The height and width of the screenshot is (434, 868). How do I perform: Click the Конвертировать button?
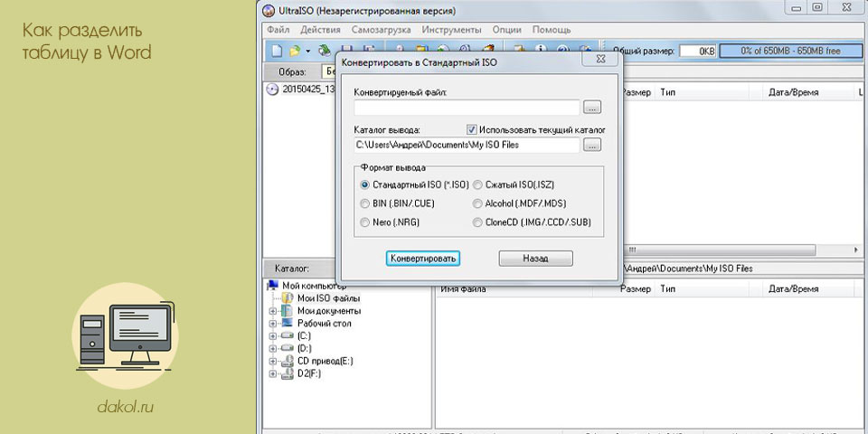423,259
